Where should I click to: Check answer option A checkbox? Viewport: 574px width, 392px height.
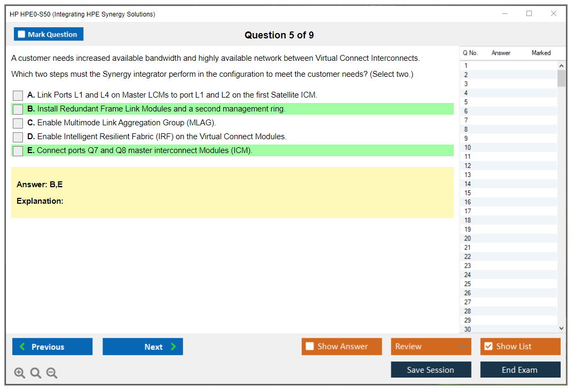click(x=18, y=95)
